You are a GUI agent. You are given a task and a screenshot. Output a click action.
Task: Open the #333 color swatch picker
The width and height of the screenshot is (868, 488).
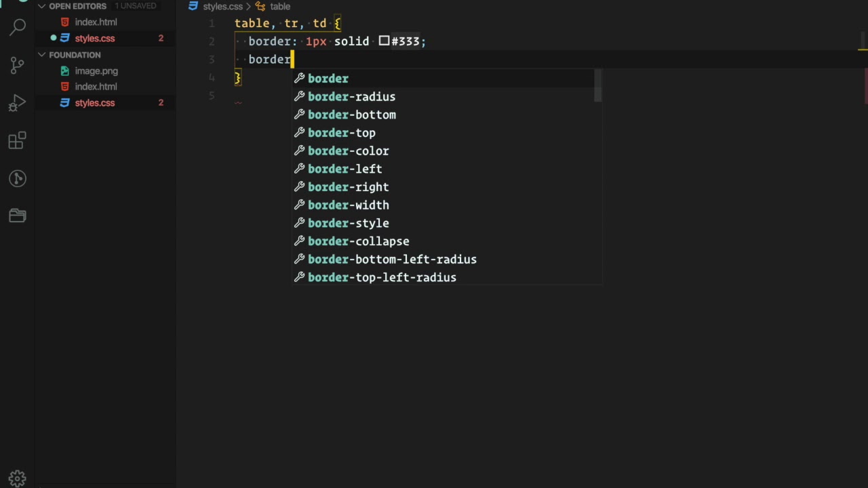click(384, 41)
